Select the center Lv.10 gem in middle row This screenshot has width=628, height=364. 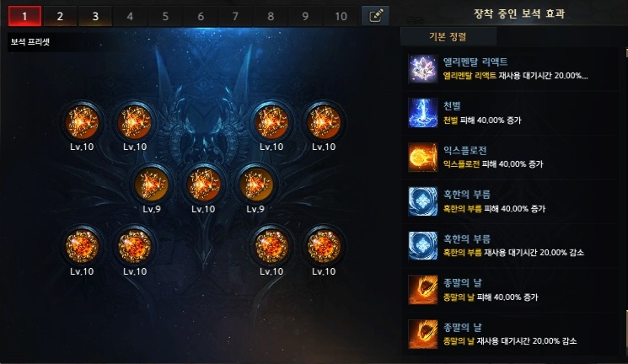(203, 185)
